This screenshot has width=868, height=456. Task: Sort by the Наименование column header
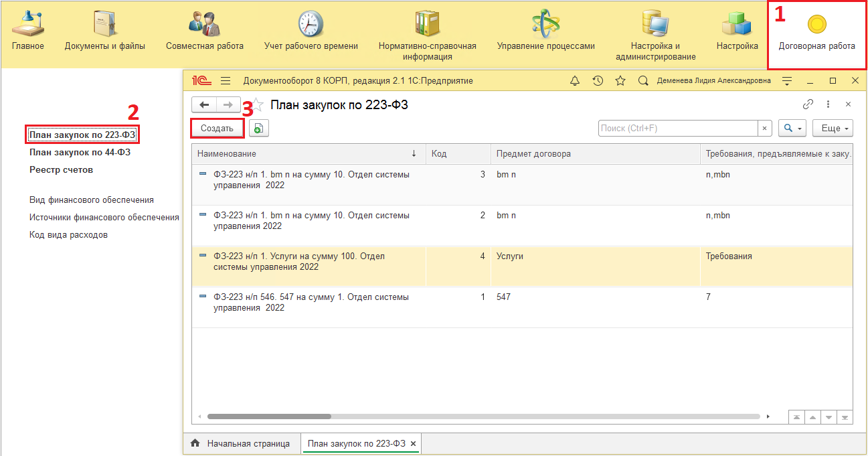pyautogui.click(x=309, y=154)
